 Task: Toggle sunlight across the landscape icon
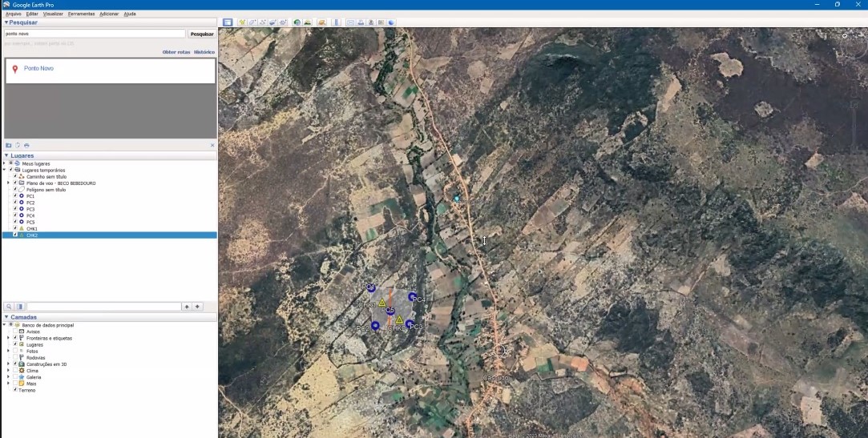307,22
